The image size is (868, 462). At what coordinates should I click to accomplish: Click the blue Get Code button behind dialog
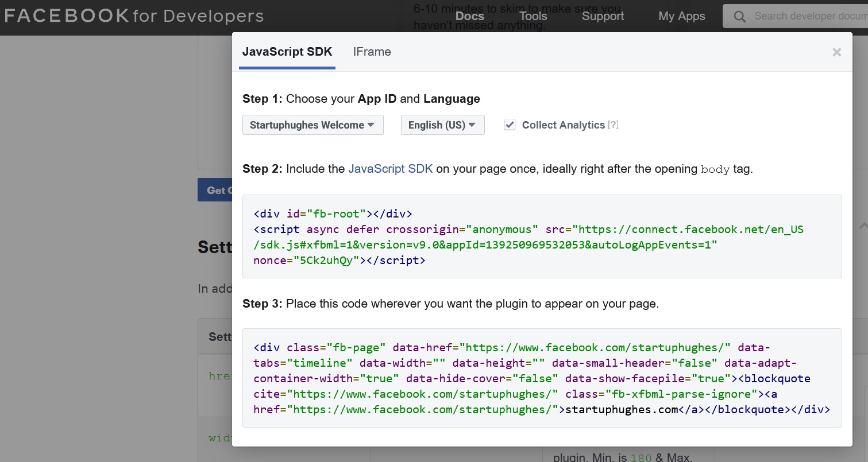215,190
